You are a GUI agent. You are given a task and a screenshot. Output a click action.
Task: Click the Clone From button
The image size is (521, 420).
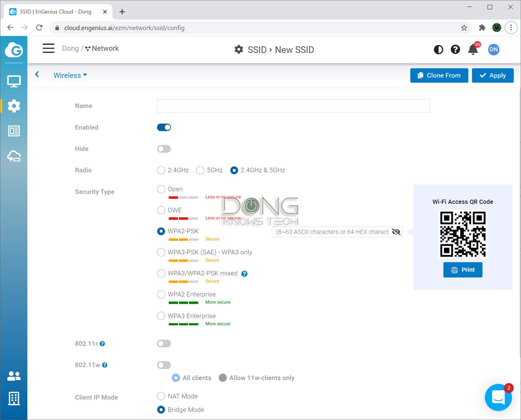click(x=439, y=75)
